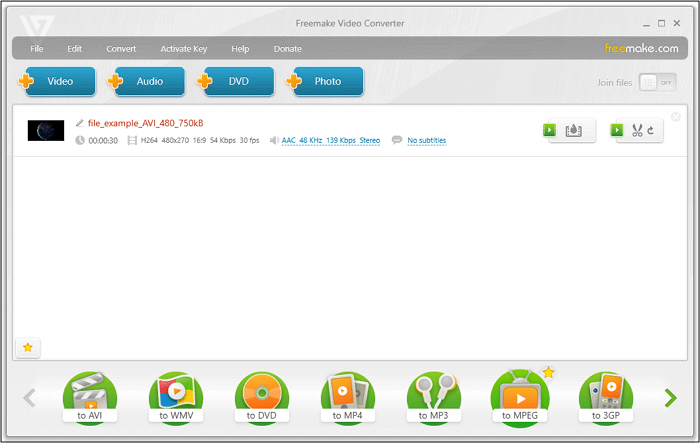The width and height of the screenshot is (700, 443).
Task: Click the to MPEG format icon
Action: 520,397
